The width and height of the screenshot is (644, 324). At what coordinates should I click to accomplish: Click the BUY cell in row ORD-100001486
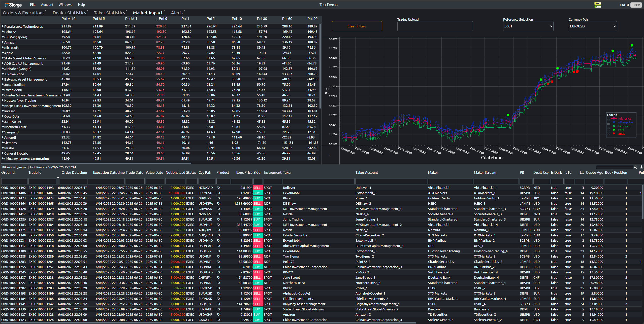(x=258, y=193)
